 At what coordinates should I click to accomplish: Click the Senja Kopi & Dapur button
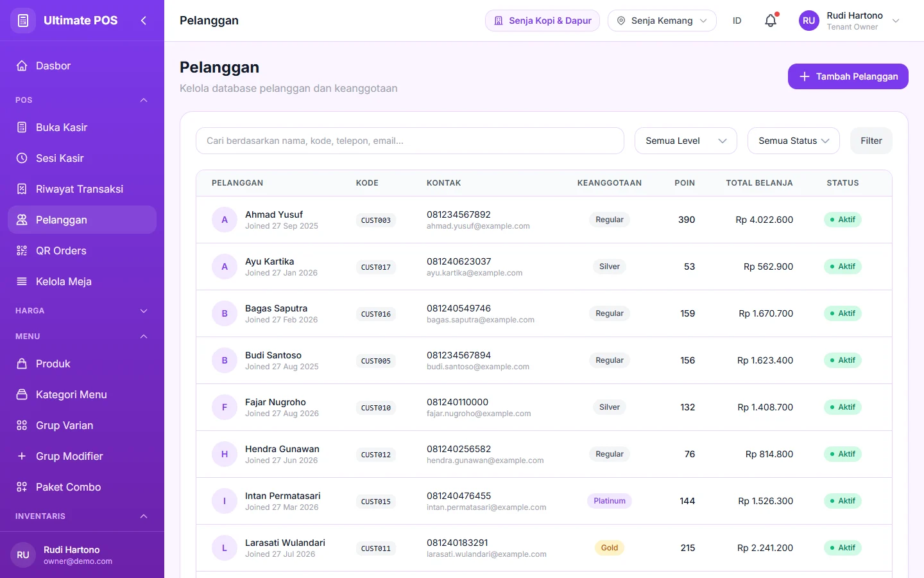542,21
